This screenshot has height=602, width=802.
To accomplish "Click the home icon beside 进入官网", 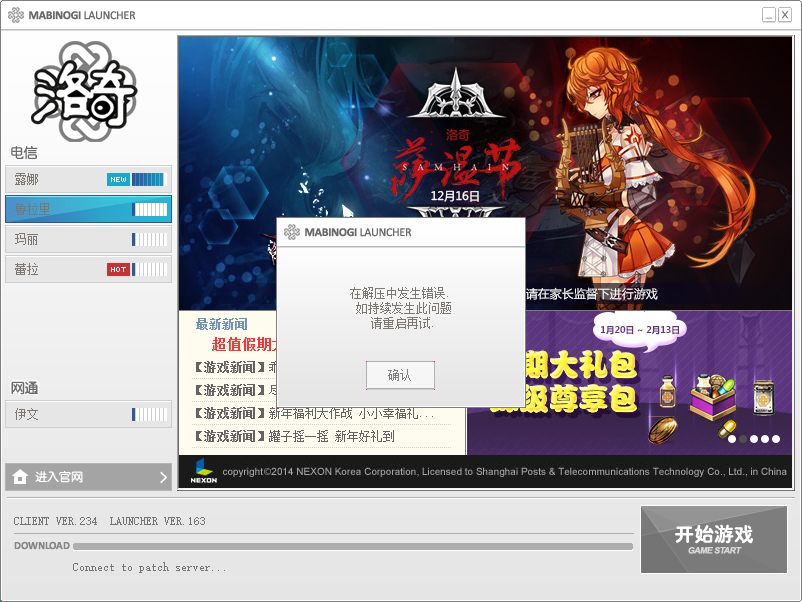I will [x=20, y=476].
